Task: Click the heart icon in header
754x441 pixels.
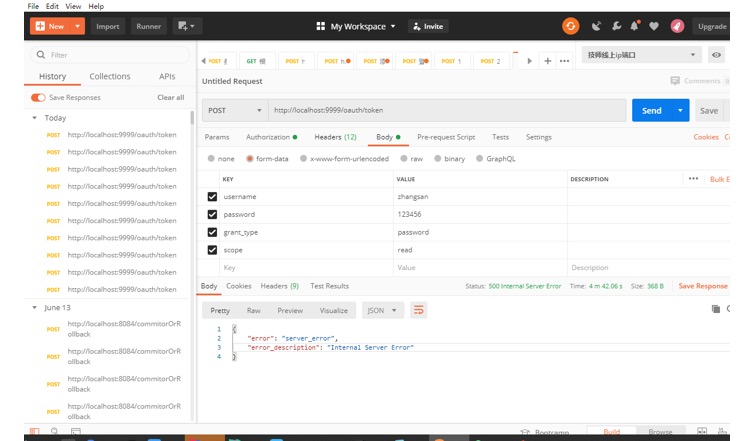Action: coord(654,26)
